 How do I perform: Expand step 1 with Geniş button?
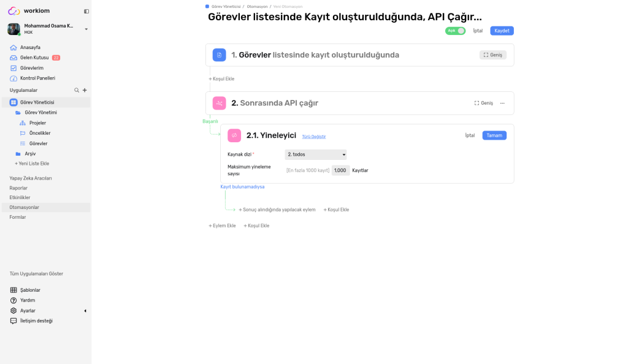tap(492, 55)
